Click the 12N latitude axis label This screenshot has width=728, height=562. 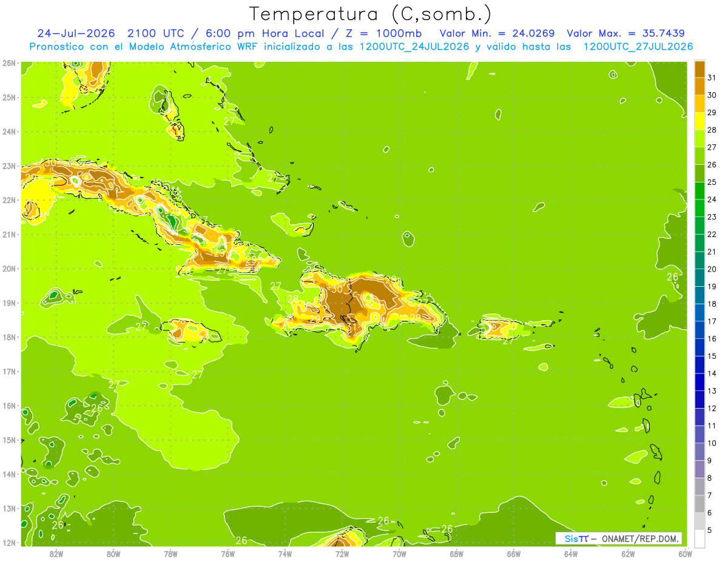8,543
